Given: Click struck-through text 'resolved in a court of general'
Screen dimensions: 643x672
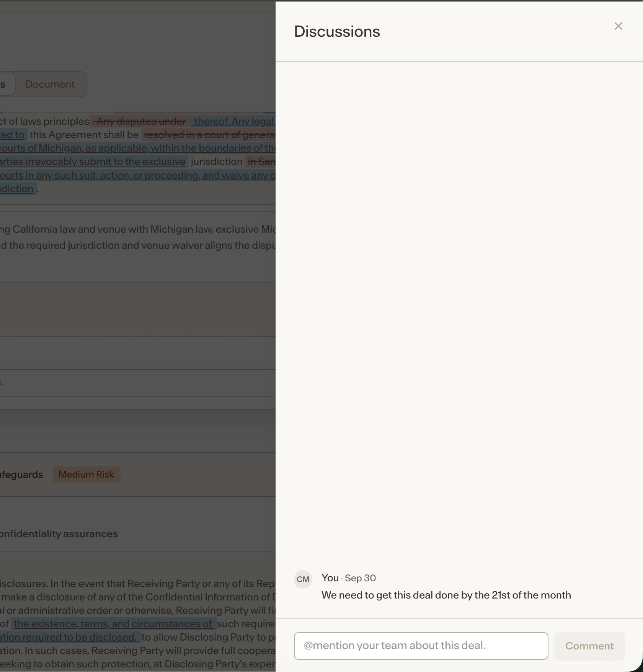Looking at the screenshot, I should point(209,135).
